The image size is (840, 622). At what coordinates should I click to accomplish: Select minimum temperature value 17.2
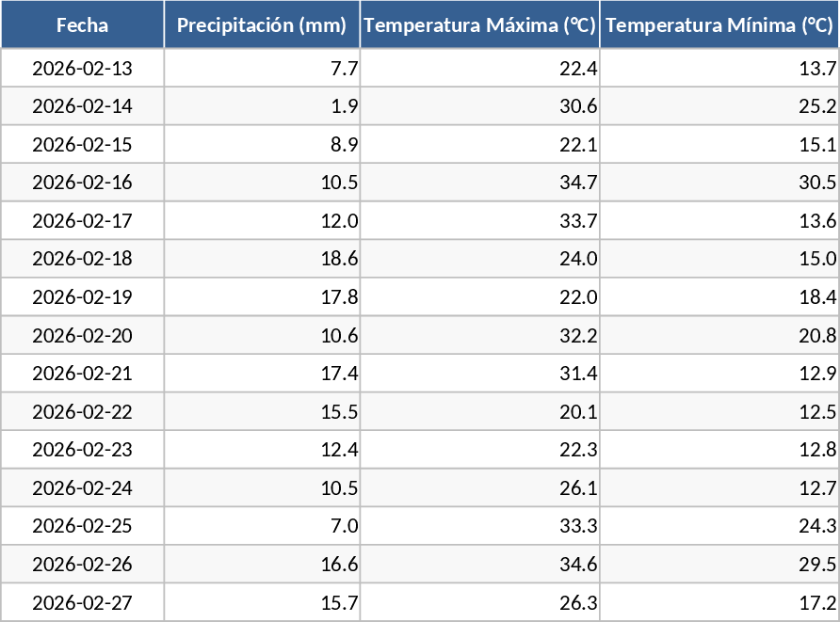817,602
